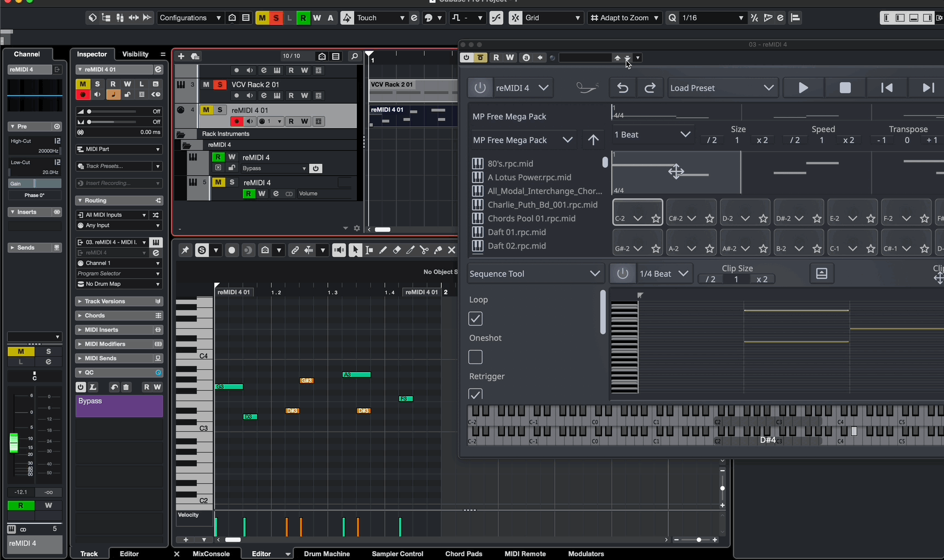Toggle Record Enable on reMIDI 4 01 track

[236, 121]
